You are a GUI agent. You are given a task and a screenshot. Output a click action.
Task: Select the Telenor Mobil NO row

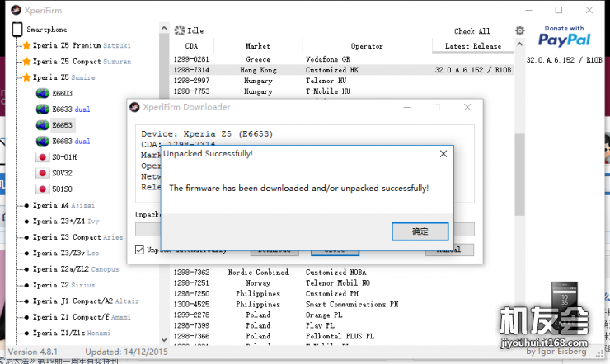tap(342, 282)
